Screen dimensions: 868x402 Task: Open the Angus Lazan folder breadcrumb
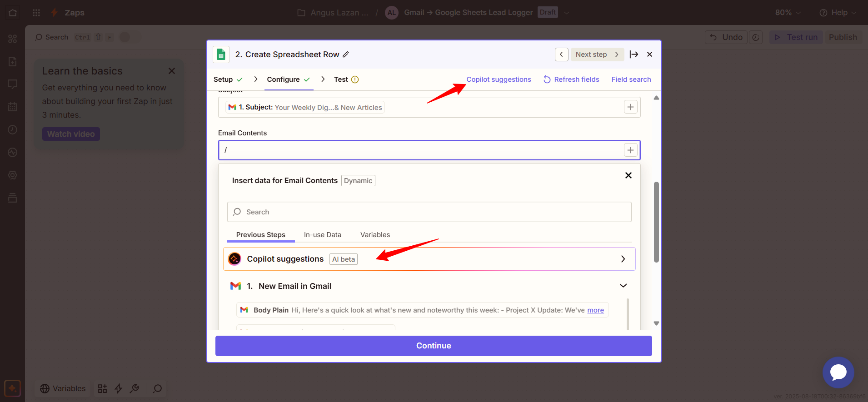(x=333, y=13)
